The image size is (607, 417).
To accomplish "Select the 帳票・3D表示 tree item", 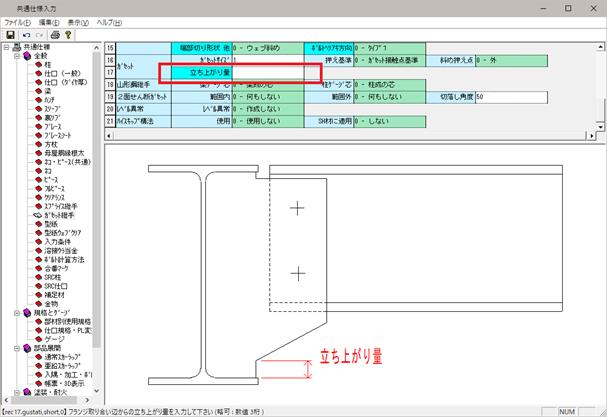I will point(64,384).
